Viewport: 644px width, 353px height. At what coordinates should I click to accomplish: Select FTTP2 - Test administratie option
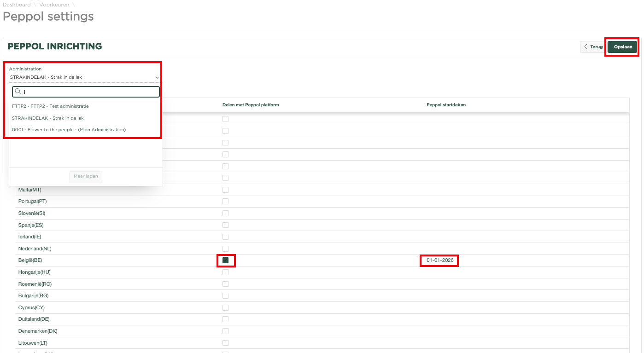tap(50, 106)
